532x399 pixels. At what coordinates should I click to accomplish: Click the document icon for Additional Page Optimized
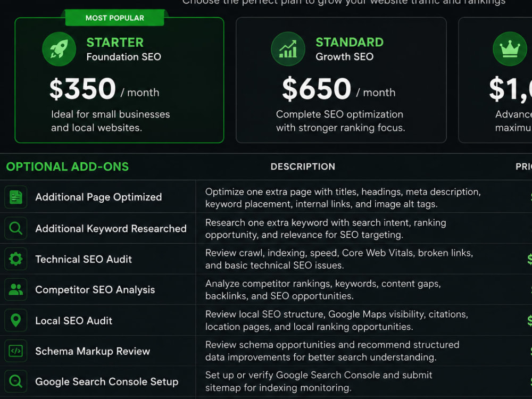coord(15,197)
